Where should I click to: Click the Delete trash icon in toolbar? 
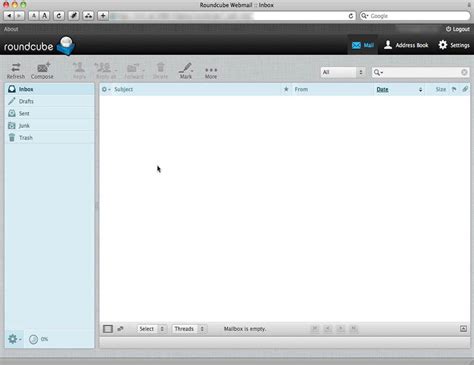click(x=160, y=71)
